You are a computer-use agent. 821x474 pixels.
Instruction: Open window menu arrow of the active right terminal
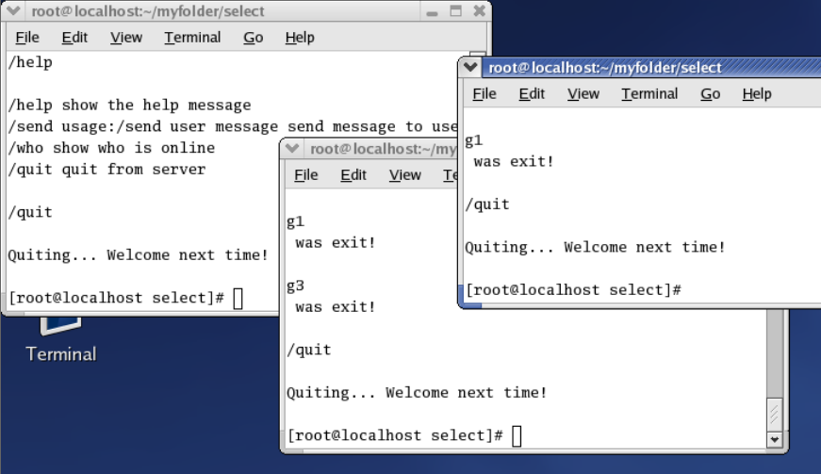point(470,67)
